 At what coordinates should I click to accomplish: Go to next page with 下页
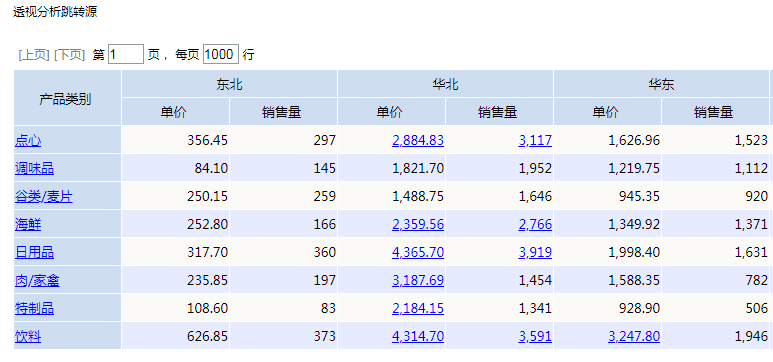coord(70,55)
